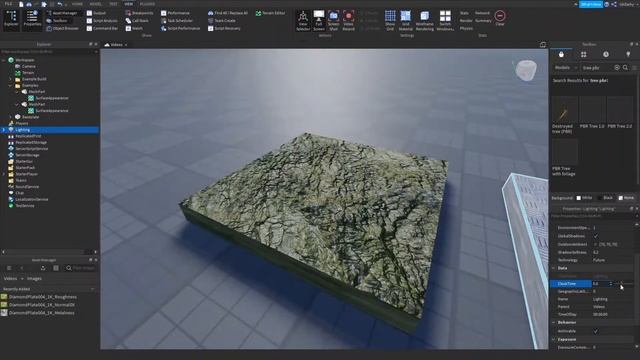Viewport: 640px width, 360px height.
Task: Click the What's New button
Action: click(591, 4)
